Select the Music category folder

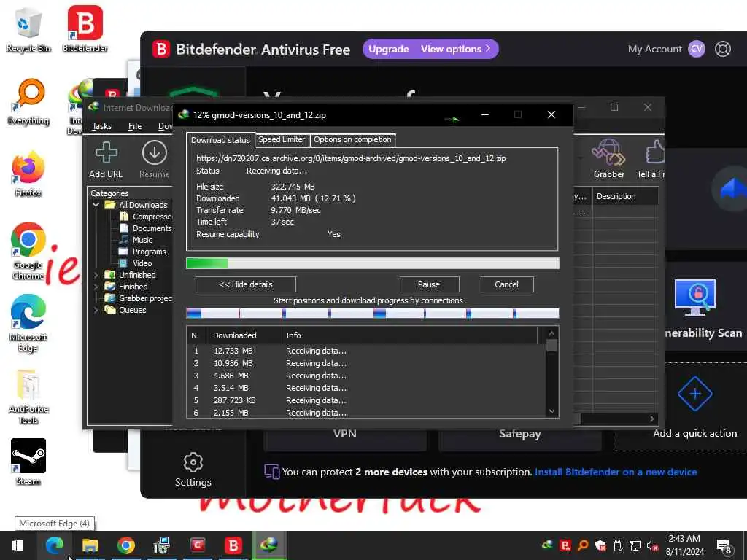(136, 240)
